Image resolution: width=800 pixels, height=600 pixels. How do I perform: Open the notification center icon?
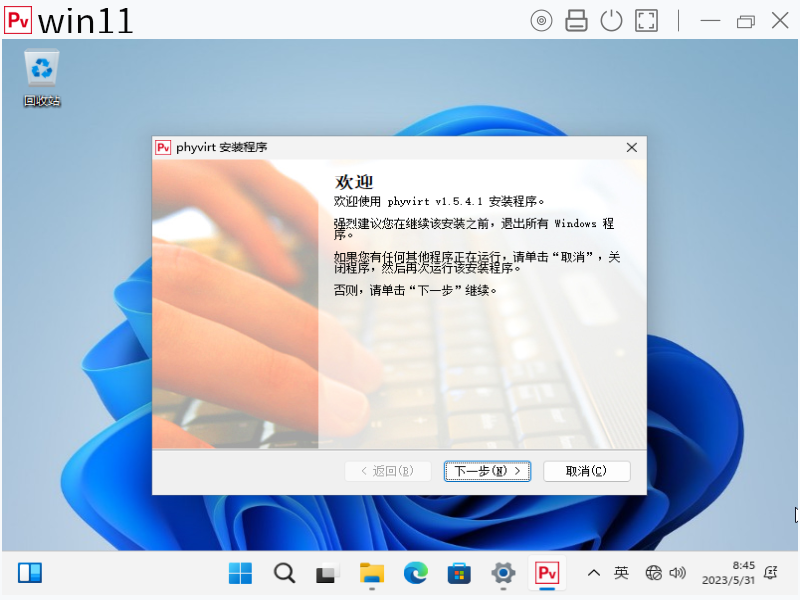[770, 572]
